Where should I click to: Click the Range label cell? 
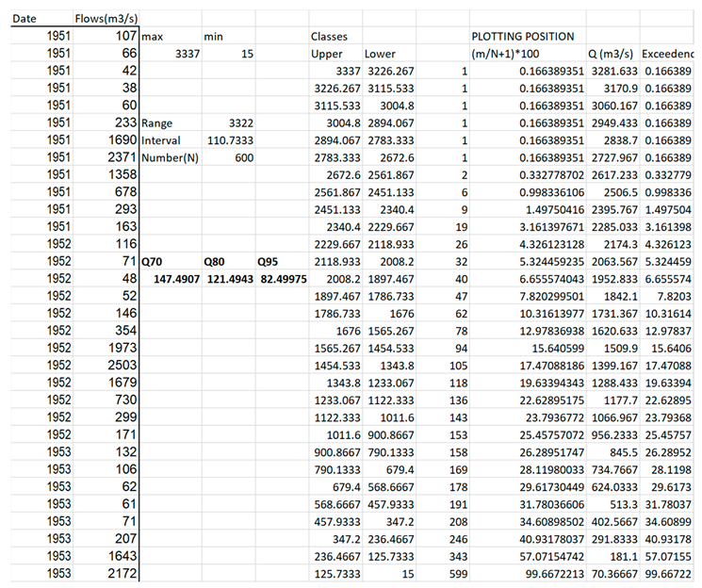pos(160,122)
